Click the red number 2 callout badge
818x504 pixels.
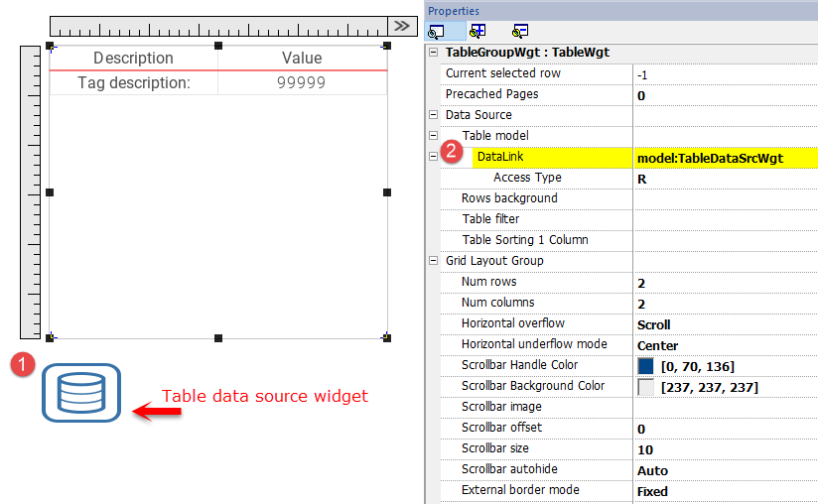click(x=452, y=152)
